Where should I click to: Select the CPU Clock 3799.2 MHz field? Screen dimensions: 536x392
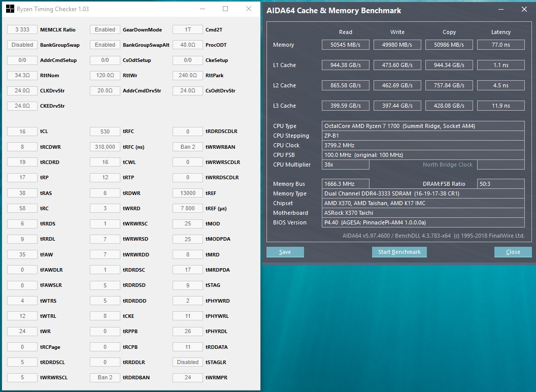423,145
